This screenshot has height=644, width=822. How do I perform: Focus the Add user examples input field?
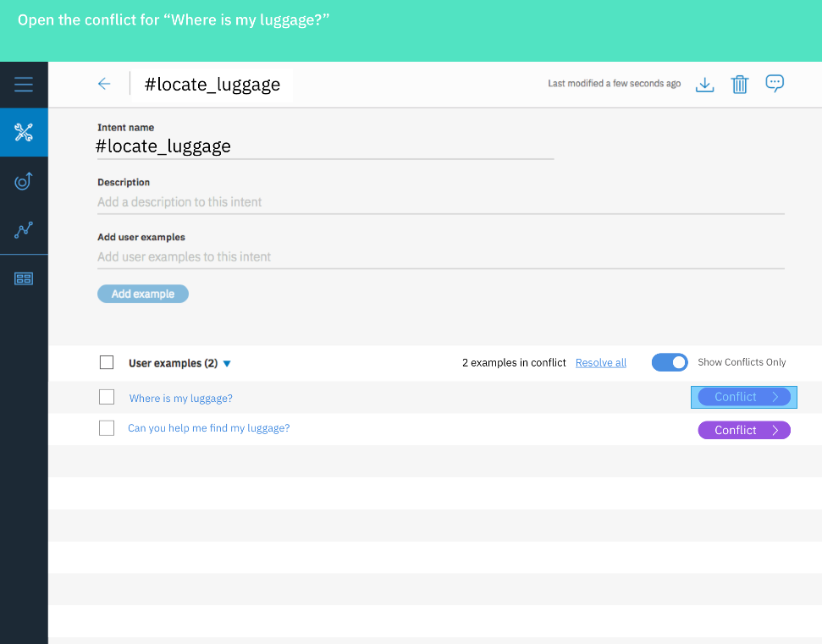tap(441, 257)
